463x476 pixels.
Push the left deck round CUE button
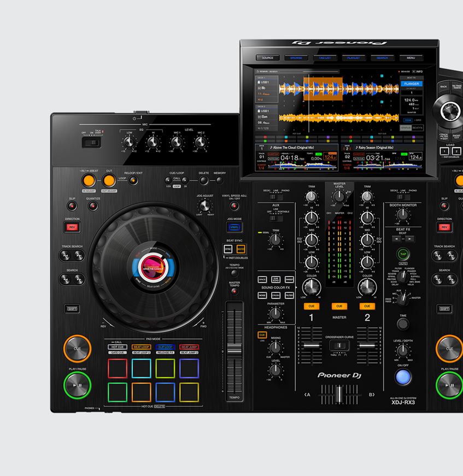[78, 349]
